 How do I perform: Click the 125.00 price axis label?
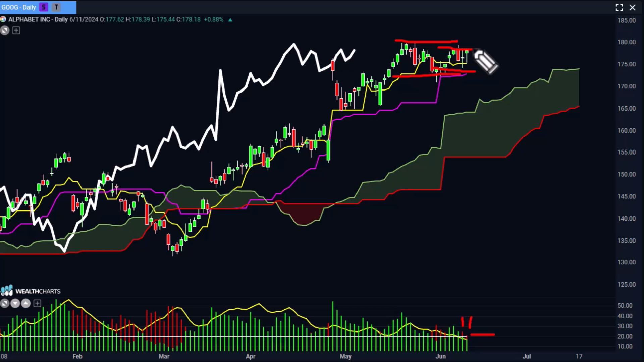pos(626,285)
